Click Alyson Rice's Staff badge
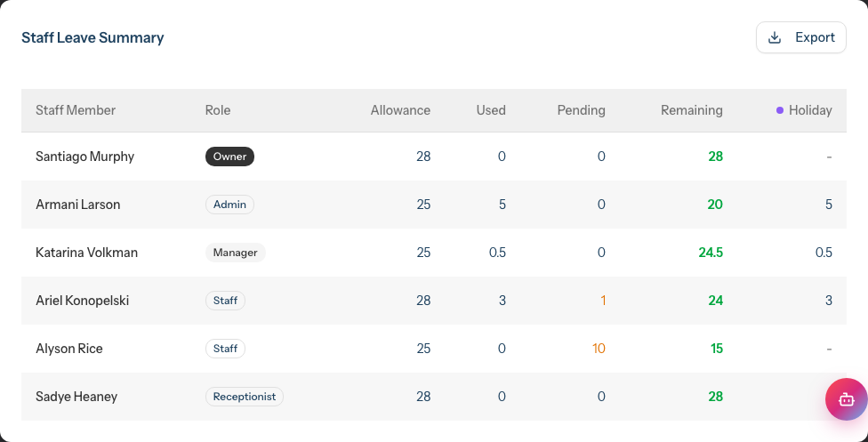868x442 pixels. [x=225, y=349]
